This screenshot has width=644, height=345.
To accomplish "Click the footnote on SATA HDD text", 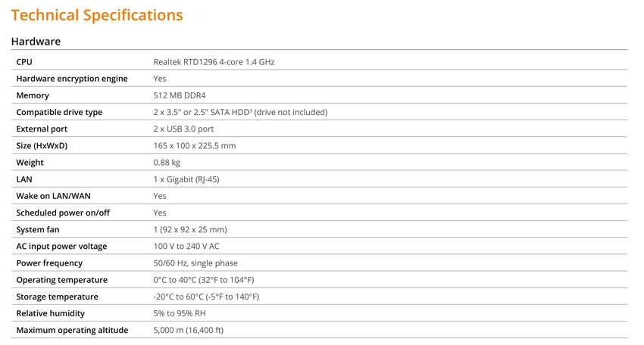I will pos(251,110).
